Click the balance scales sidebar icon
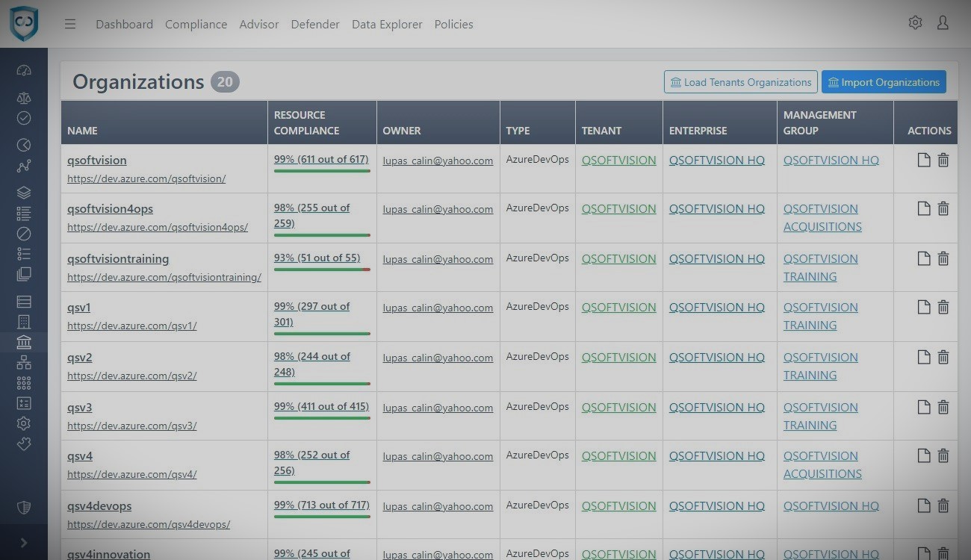Viewport: 971px width, 560px height. point(24,98)
